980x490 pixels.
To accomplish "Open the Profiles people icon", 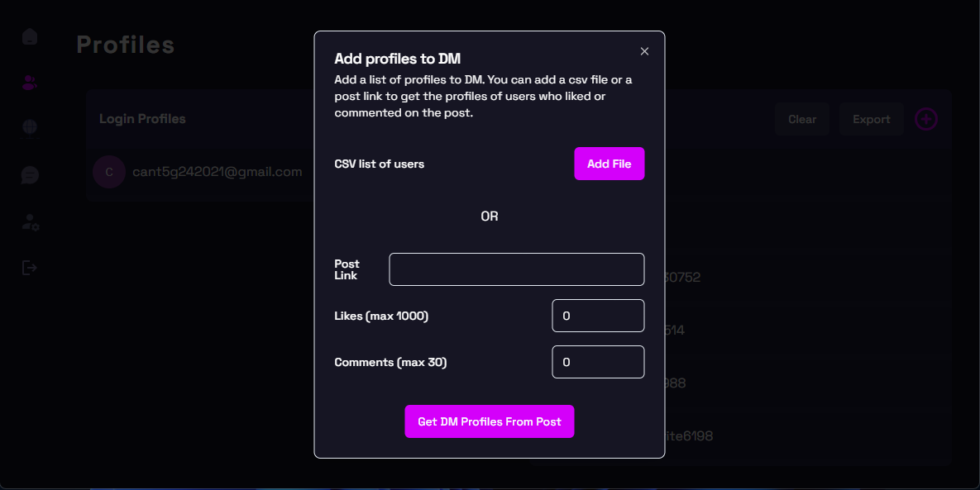I will coord(30,83).
